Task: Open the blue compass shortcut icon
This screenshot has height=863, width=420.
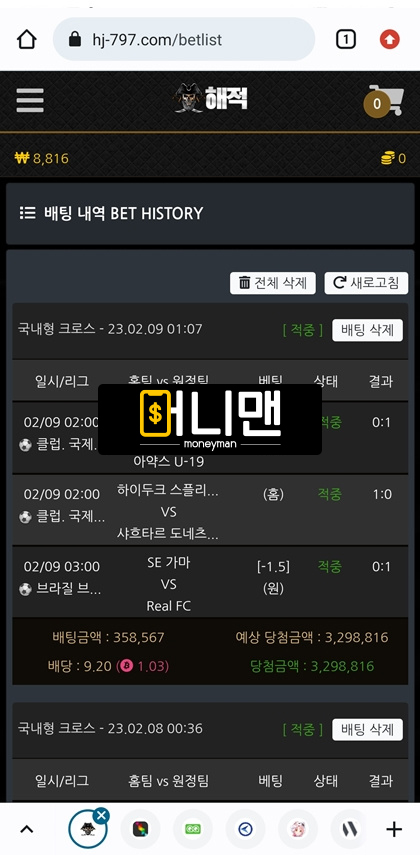Action: coord(246,829)
